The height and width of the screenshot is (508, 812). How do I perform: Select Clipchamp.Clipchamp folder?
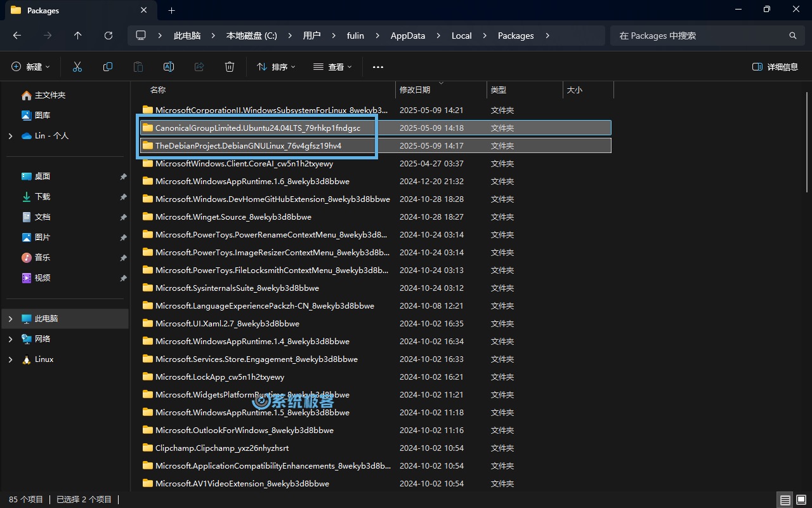pos(375,448)
